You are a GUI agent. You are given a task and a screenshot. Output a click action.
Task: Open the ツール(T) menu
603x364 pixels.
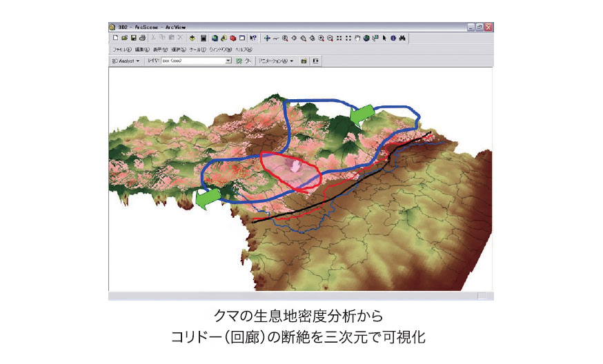[x=198, y=50]
